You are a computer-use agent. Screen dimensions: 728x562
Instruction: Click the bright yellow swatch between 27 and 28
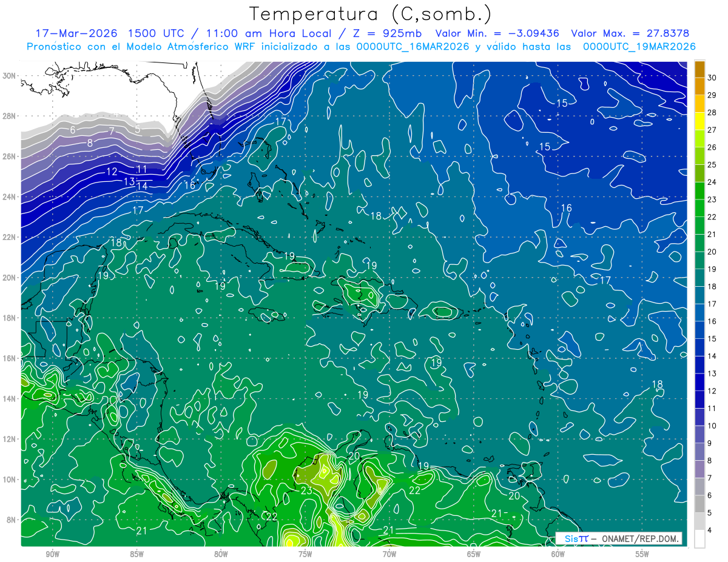click(700, 121)
